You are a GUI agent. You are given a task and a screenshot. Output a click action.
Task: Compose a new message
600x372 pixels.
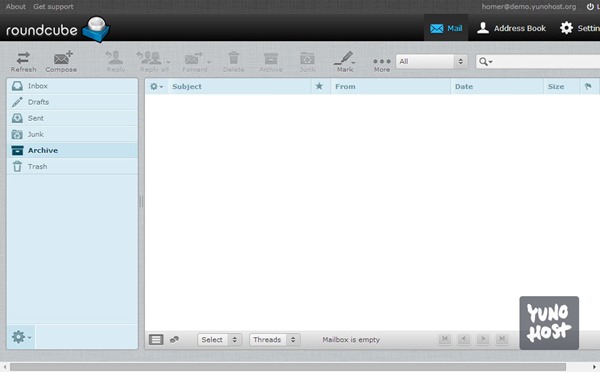point(61,62)
